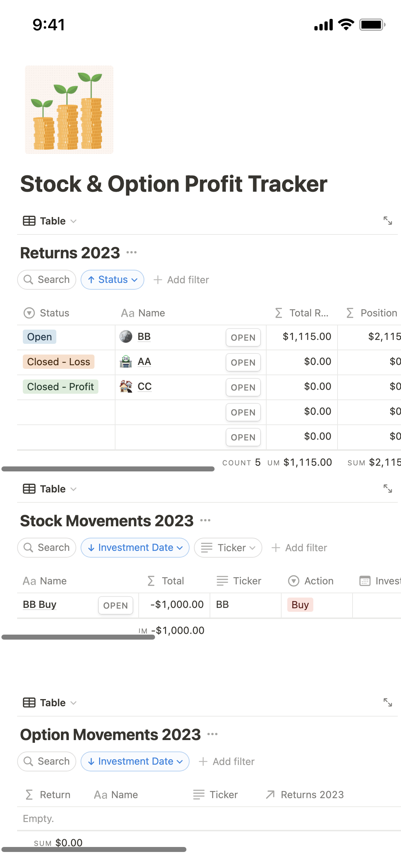The image size is (401, 868).
Task: Open the Stock Movements 2023 options menu
Action: (x=206, y=520)
